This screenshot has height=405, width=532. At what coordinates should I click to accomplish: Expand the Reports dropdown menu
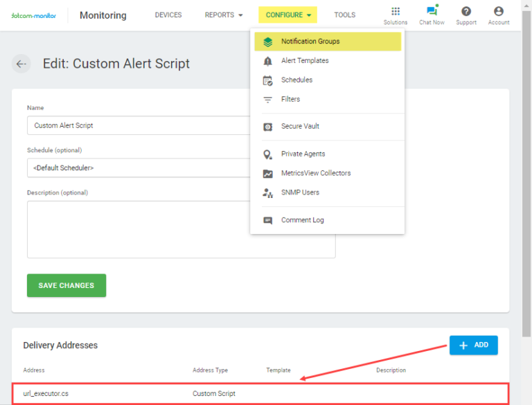point(224,15)
